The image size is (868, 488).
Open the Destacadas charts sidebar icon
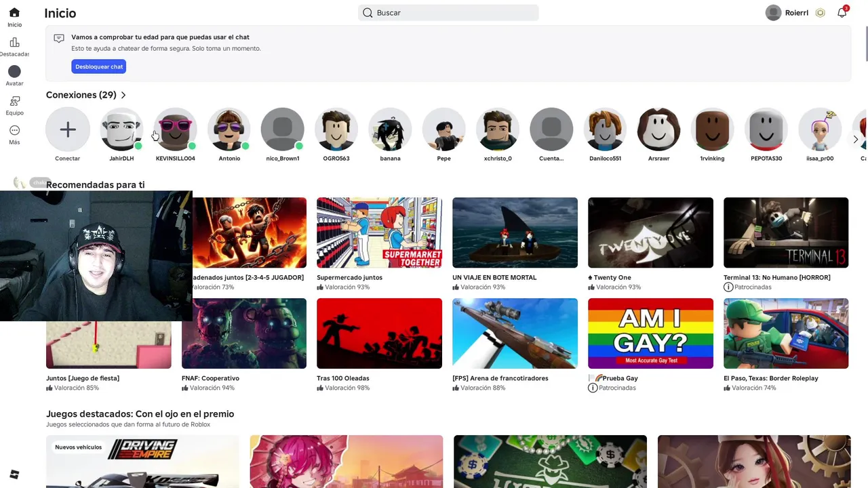click(14, 43)
